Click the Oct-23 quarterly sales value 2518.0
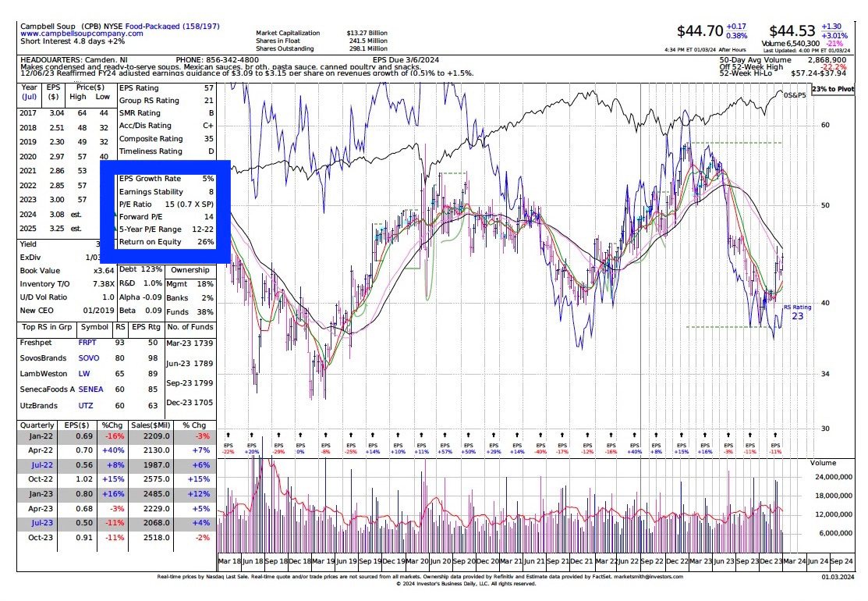The height and width of the screenshot is (601, 868). 158,537
